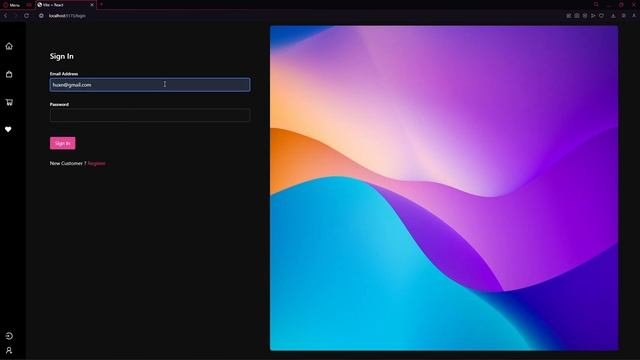Image resolution: width=640 pixels, height=360 pixels.
Task: Open the Shop bag icon in sidebar
Action: (x=9, y=74)
